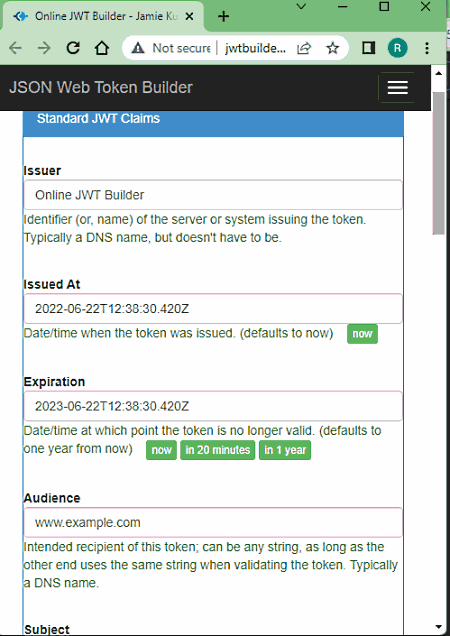The width and height of the screenshot is (450, 636).
Task: Open the side panel icon
Action: 368,48
